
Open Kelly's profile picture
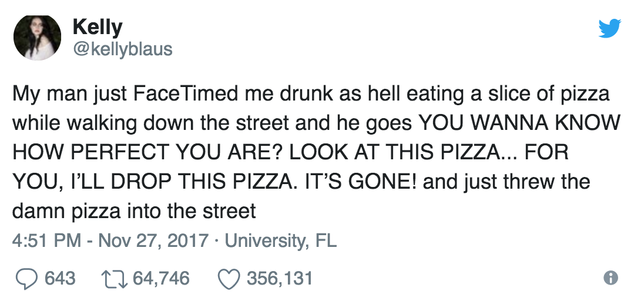[x=37, y=37]
